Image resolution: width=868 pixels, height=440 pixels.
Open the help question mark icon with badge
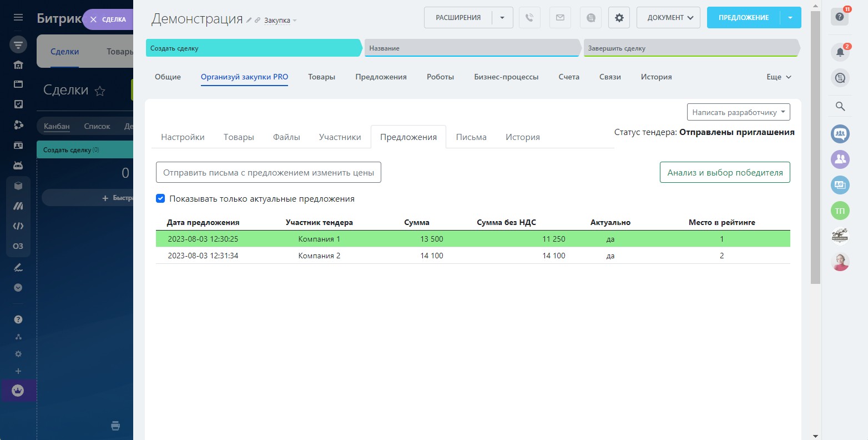840,17
